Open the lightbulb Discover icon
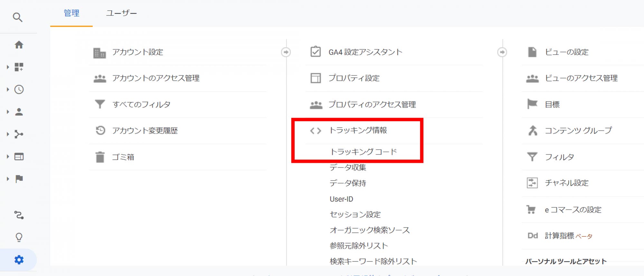The width and height of the screenshot is (644, 276). pyautogui.click(x=19, y=237)
